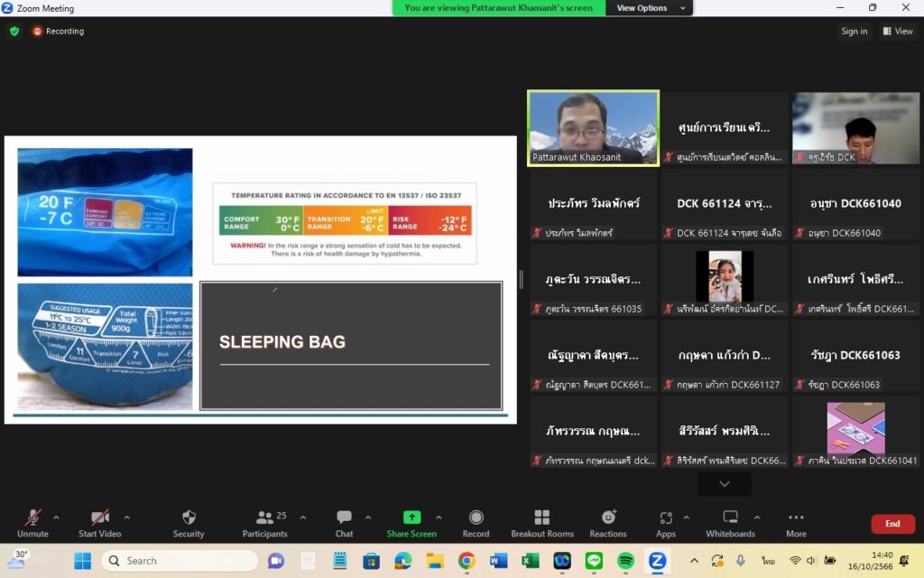The height and width of the screenshot is (578, 924).
Task: Select Pattarawut Khaosanit's video thumbnail
Action: pyautogui.click(x=593, y=127)
